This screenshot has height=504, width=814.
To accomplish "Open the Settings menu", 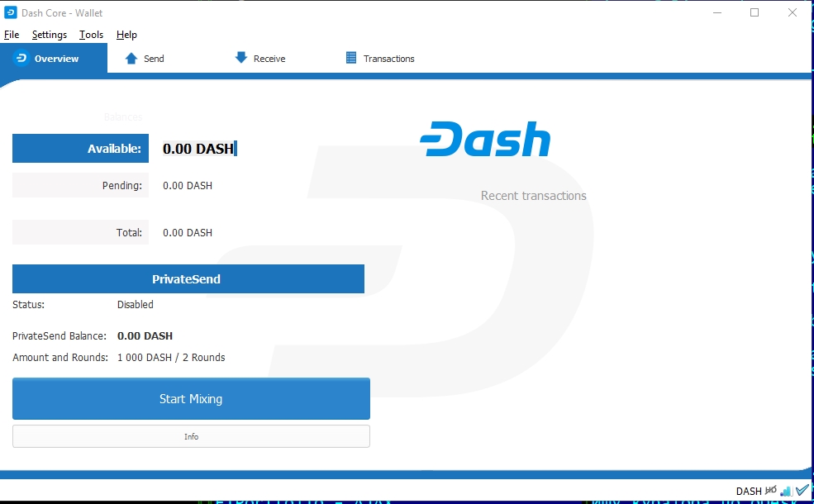I will [x=50, y=35].
